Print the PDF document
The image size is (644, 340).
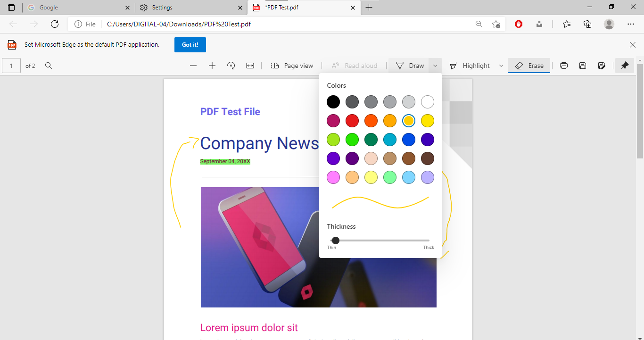point(563,66)
